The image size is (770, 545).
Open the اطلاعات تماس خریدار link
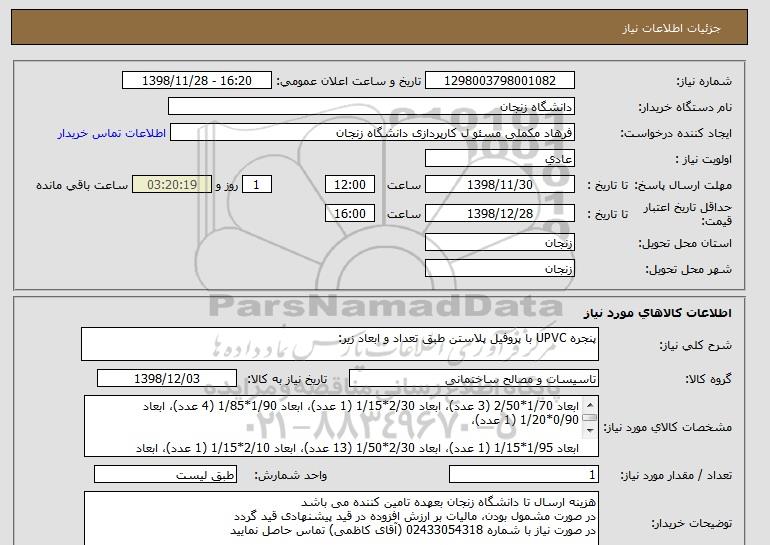pos(111,133)
